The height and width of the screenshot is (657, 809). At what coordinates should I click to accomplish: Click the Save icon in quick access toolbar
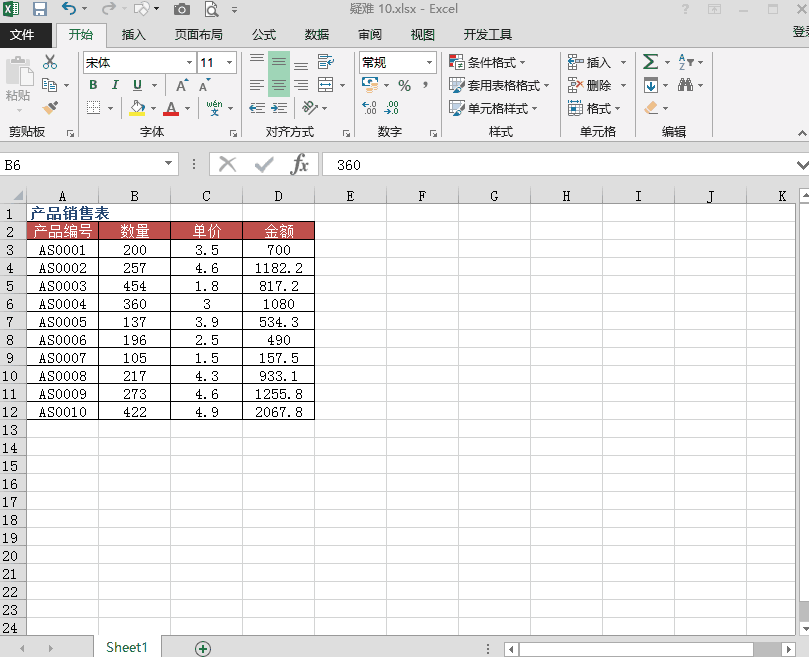coord(39,9)
